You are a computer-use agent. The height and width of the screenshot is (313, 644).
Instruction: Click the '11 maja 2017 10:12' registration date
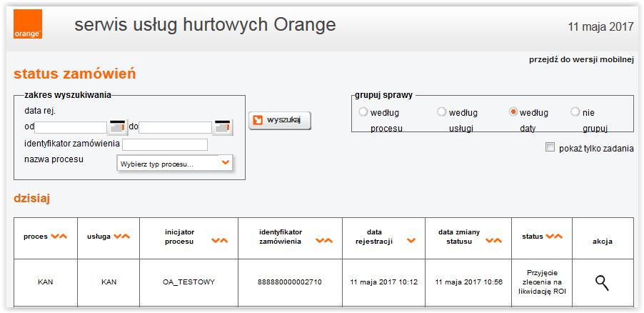[384, 282]
